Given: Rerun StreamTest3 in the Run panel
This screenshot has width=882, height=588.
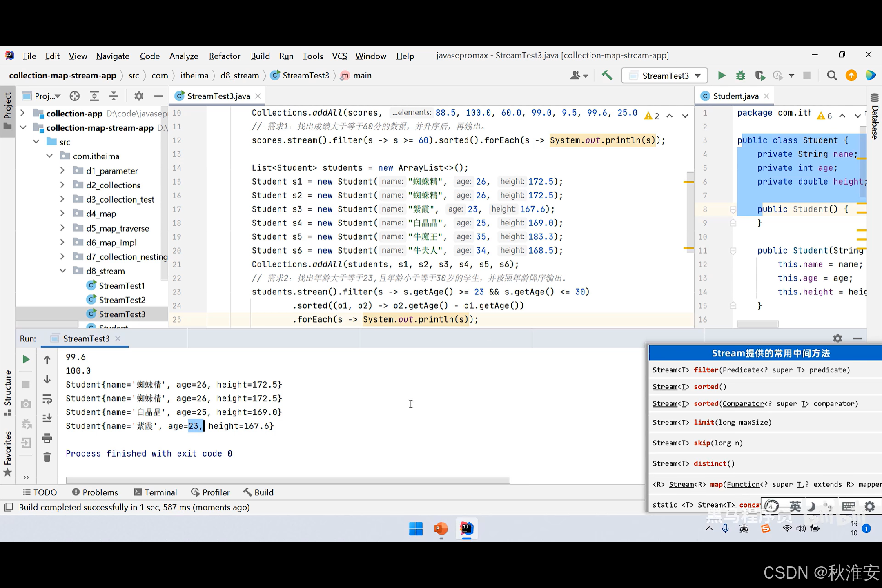Looking at the screenshot, I should click(x=26, y=359).
